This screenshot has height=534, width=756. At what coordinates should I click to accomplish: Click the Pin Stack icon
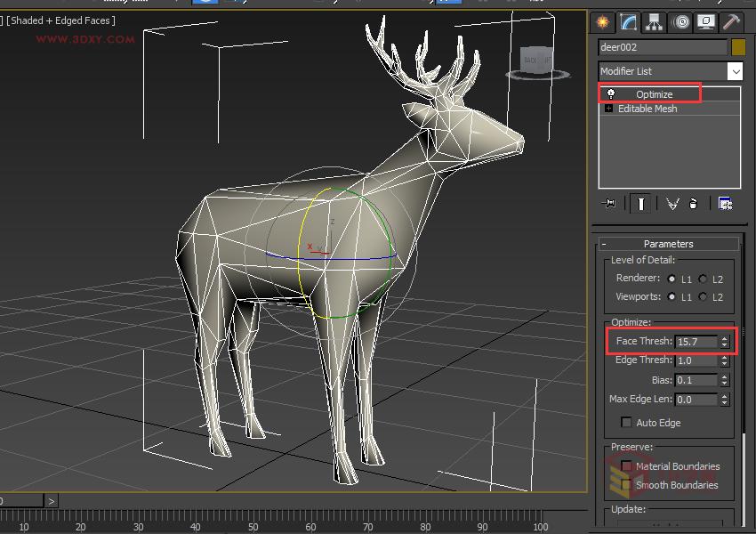pos(609,204)
